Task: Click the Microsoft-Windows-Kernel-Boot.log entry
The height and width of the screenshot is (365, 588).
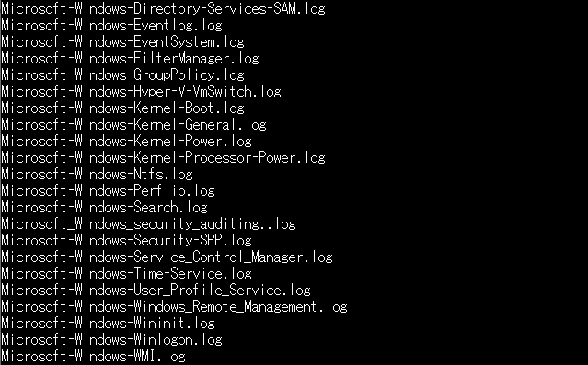Action: point(122,108)
